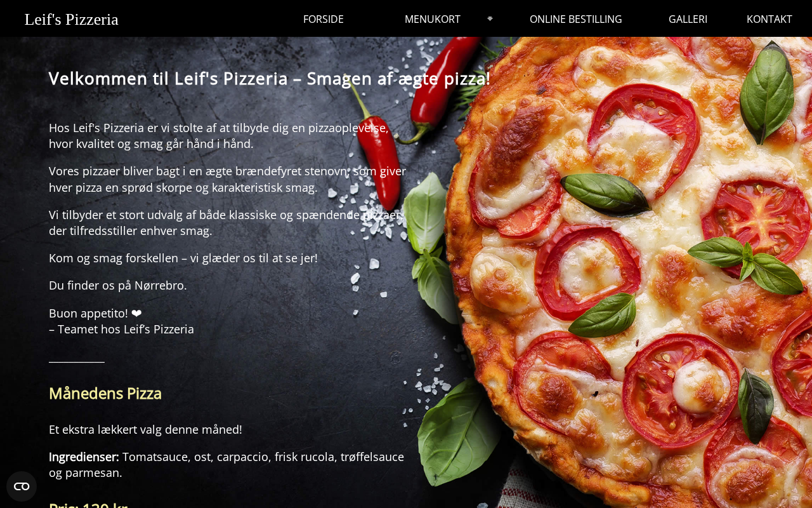Go to the FORSIDE page
Viewport: 812px width, 508px height.
pyautogui.click(x=324, y=19)
